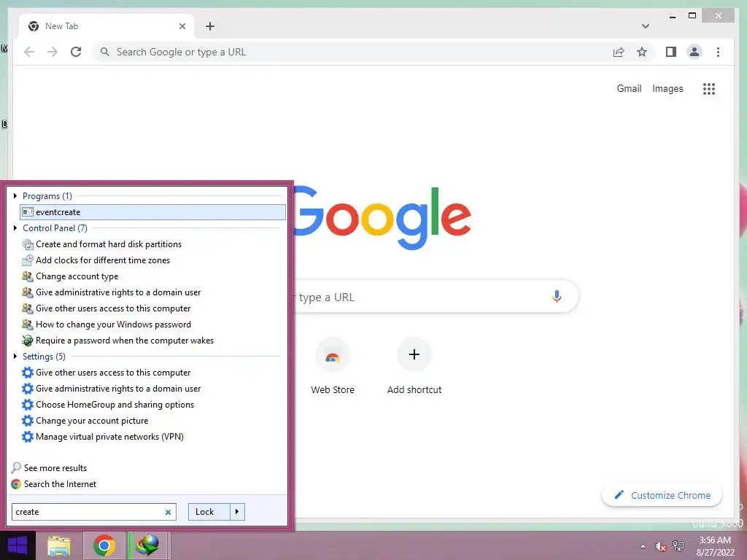Show hidden system tray icons
Screen dimensions: 747x560
pyautogui.click(x=643, y=546)
